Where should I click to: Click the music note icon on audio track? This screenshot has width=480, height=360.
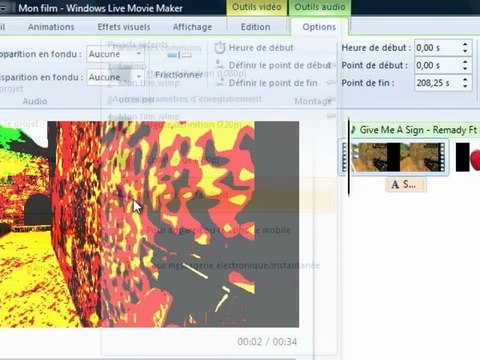click(x=353, y=130)
